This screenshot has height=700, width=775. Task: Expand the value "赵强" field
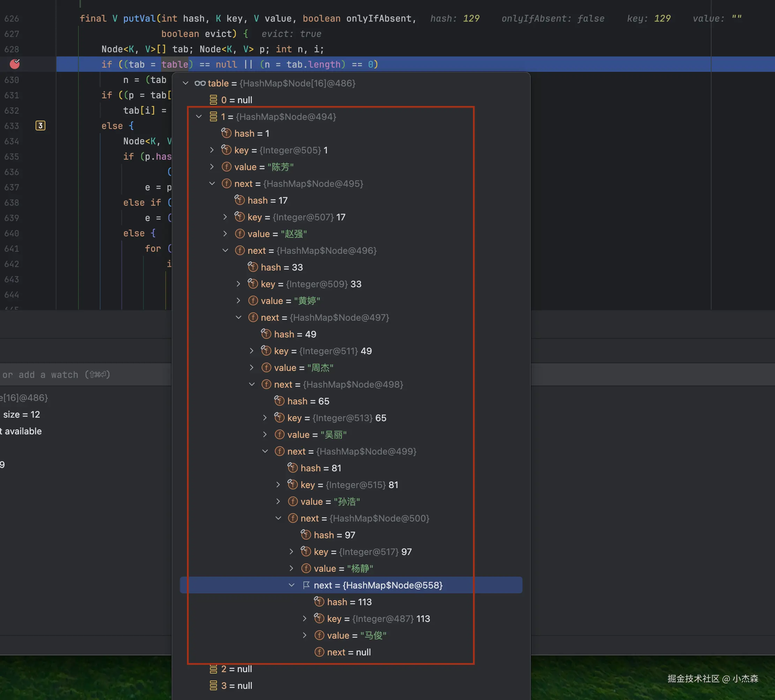click(x=225, y=234)
